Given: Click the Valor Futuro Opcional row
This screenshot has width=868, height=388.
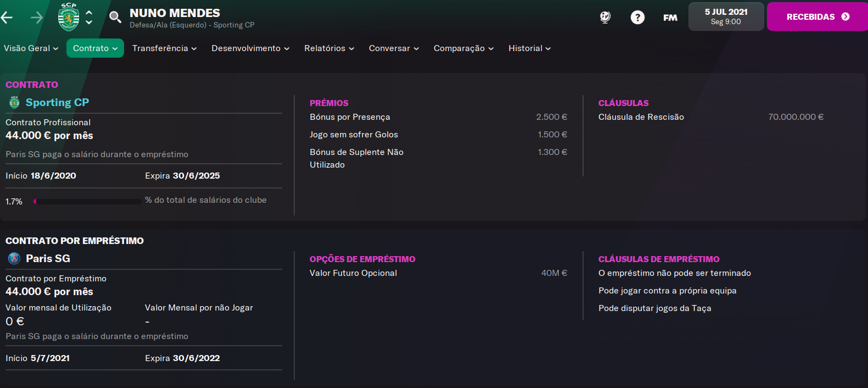Looking at the screenshot, I should (x=438, y=273).
